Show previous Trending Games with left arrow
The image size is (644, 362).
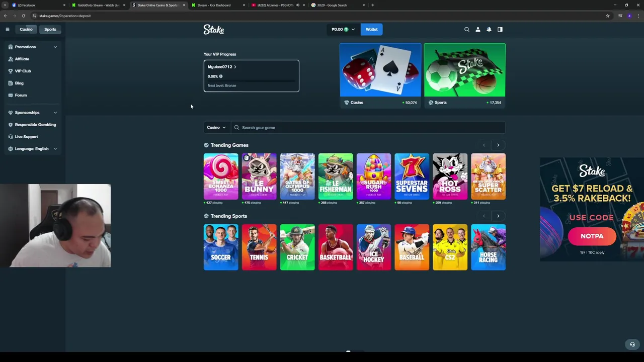coord(484,145)
